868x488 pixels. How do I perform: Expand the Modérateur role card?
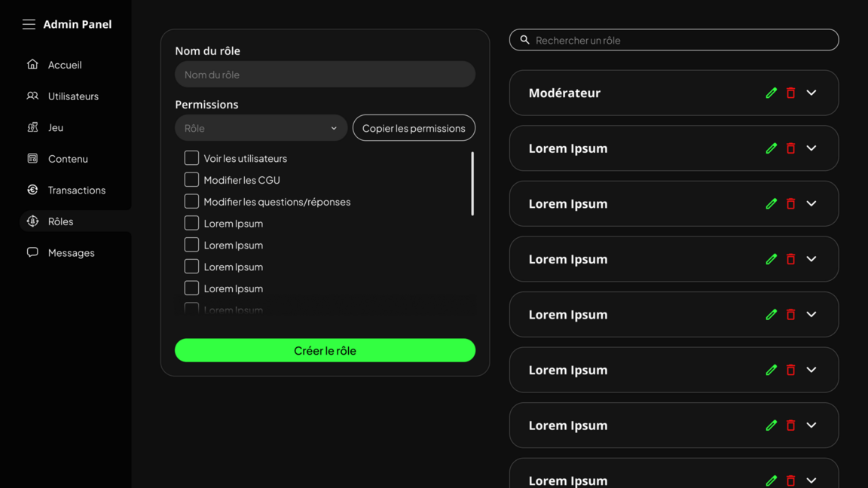click(x=811, y=93)
